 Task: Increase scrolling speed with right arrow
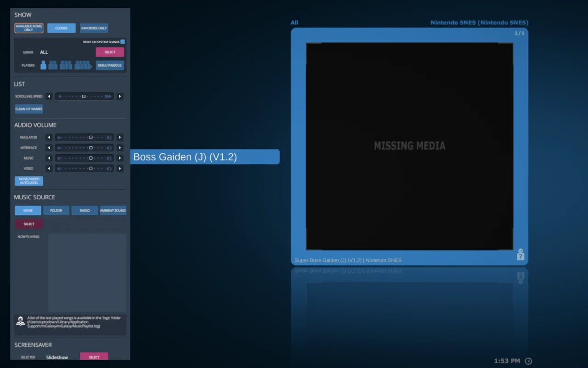coord(120,97)
